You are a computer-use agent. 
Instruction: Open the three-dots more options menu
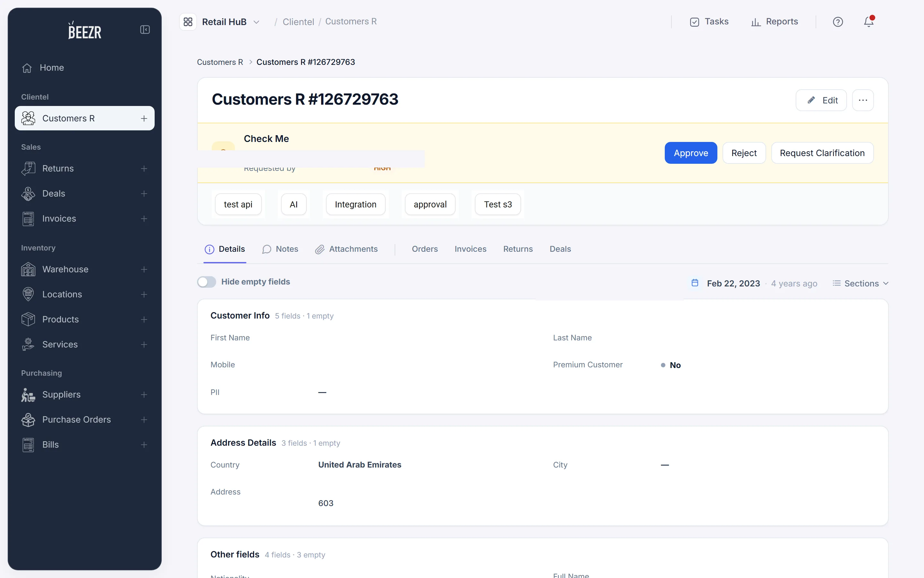coord(863,100)
